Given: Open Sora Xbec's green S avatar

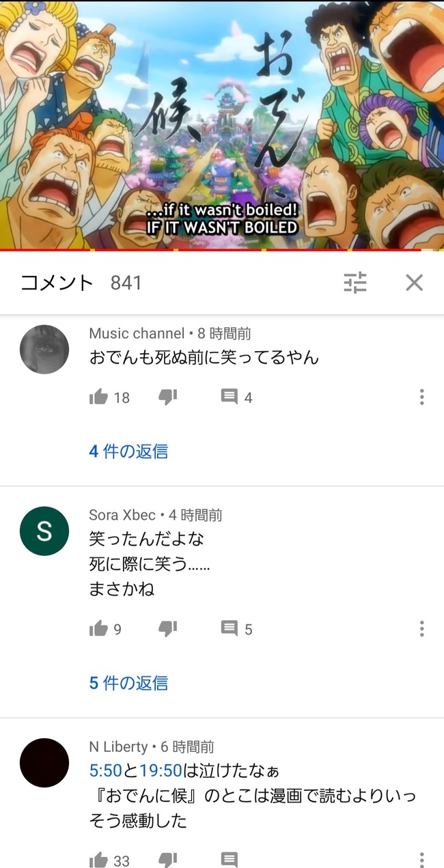Looking at the screenshot, I should point(44,531).
